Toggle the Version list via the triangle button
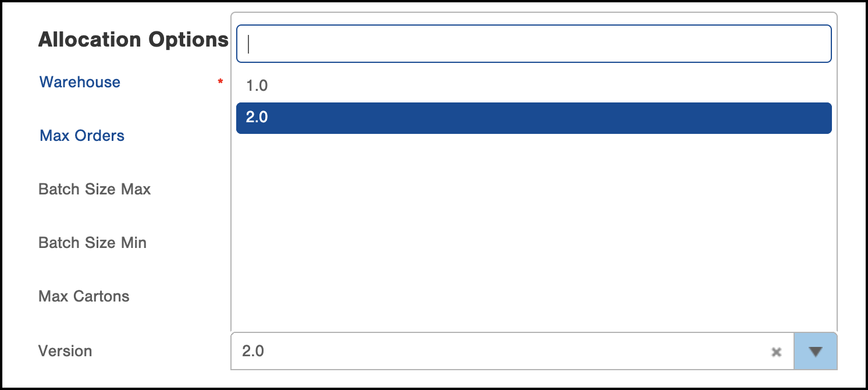 click(815, 352)
